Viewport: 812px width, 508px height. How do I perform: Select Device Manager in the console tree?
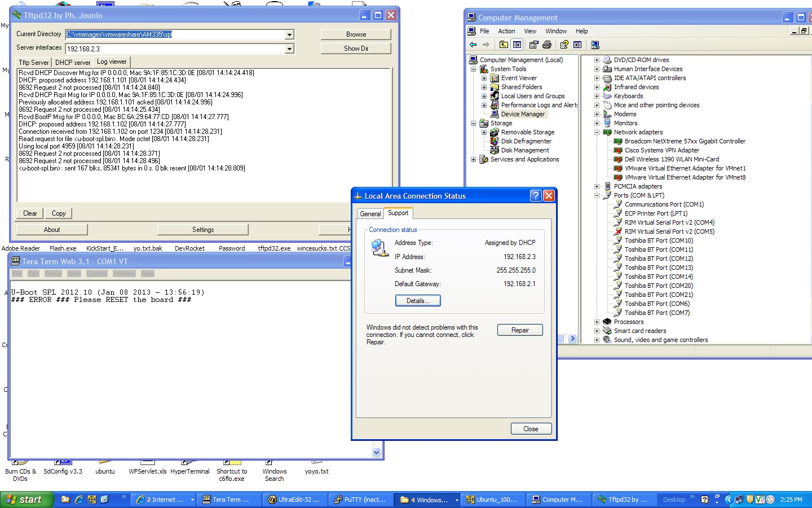click(523, 114)
